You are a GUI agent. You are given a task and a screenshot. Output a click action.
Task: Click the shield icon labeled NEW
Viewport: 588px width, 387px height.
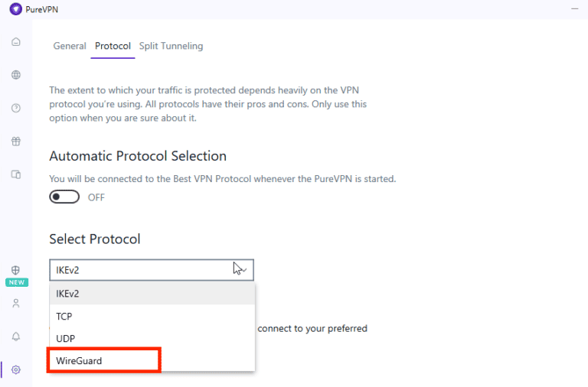point(16,271)
